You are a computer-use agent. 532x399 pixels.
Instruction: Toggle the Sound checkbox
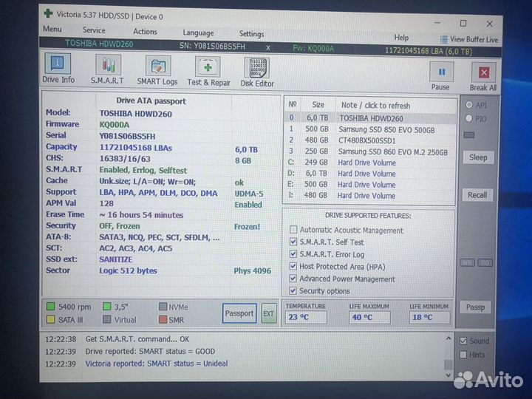[463, 341]
